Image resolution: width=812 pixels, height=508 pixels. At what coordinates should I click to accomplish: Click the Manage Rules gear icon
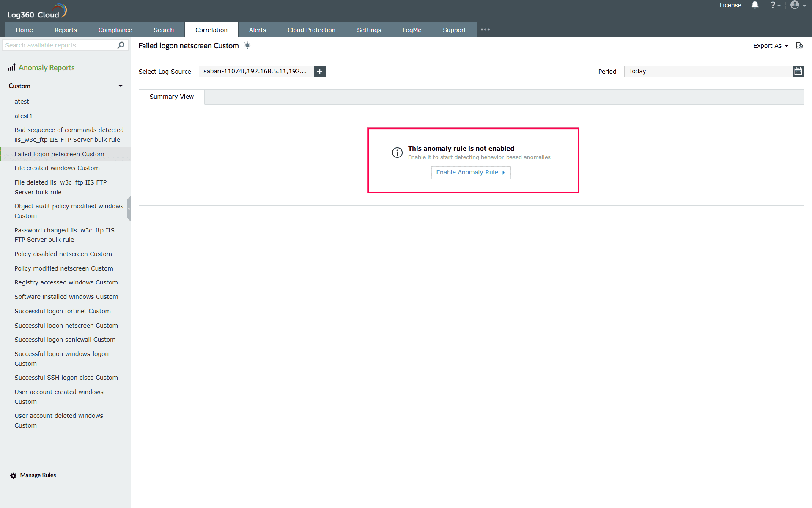[13, 475]
